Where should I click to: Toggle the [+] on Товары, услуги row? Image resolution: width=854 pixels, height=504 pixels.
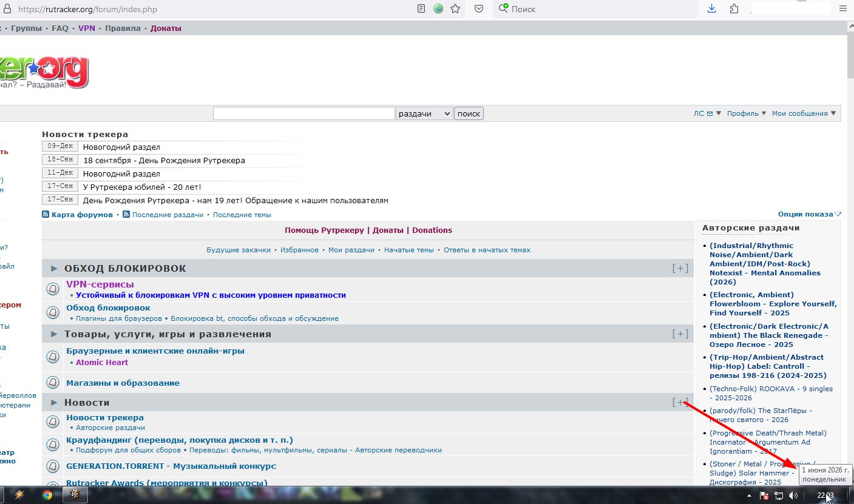pyautogui.click(x=680, y=334)
